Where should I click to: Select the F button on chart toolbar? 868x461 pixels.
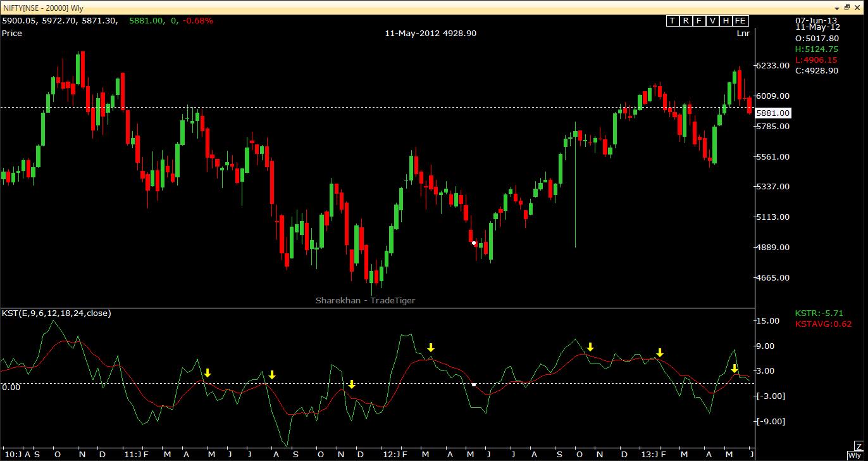tap(699, 21)
